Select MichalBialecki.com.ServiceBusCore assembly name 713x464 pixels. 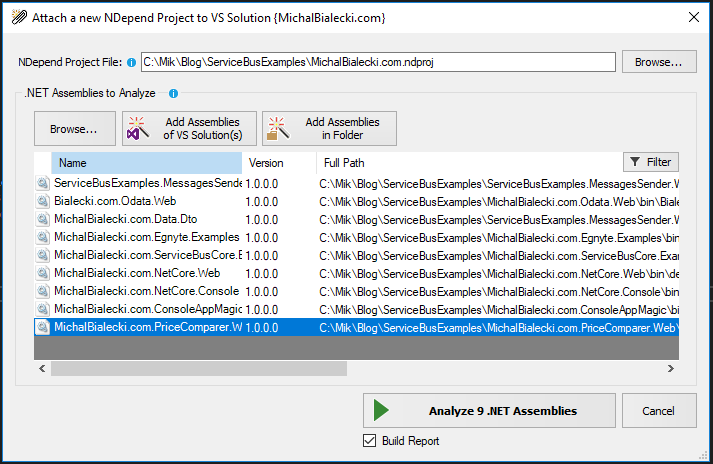[x=148, y=255]
